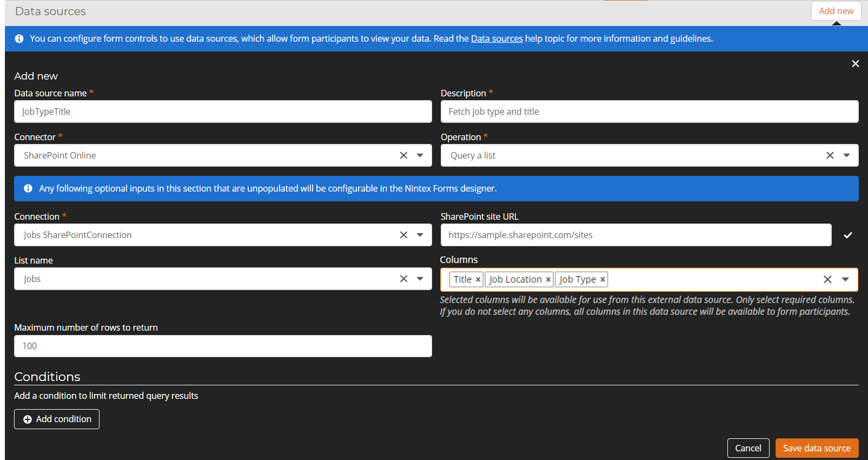Click the Add new button
The image size is (868, 460).
(x=836, y=11)
